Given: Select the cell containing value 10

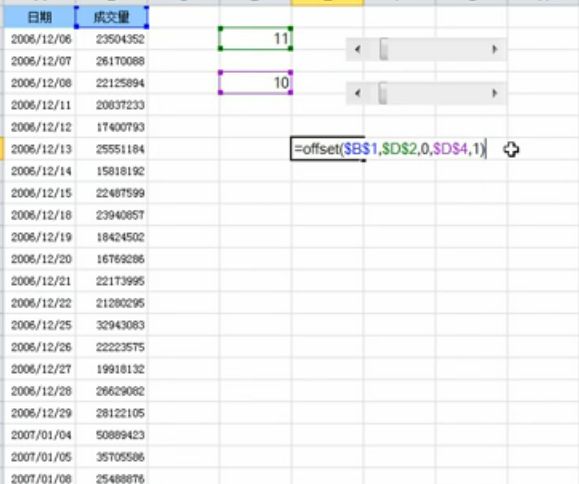Looking at the screenshot, I should point(256,82).
